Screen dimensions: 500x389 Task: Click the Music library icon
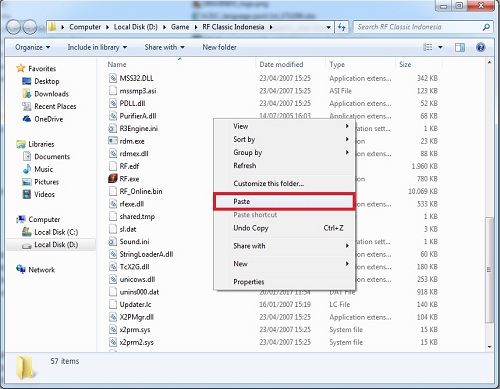[x=27, y=169]
